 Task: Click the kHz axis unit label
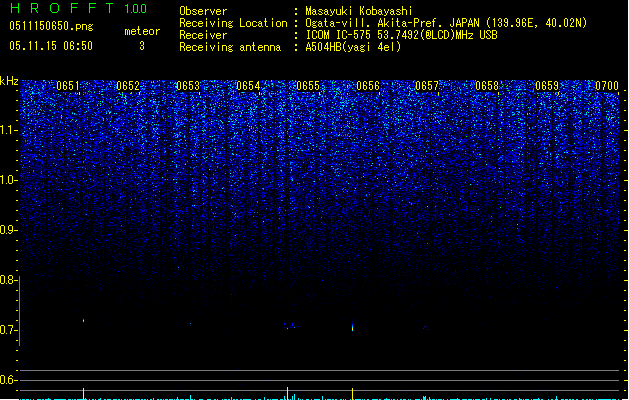pos(9,81)
